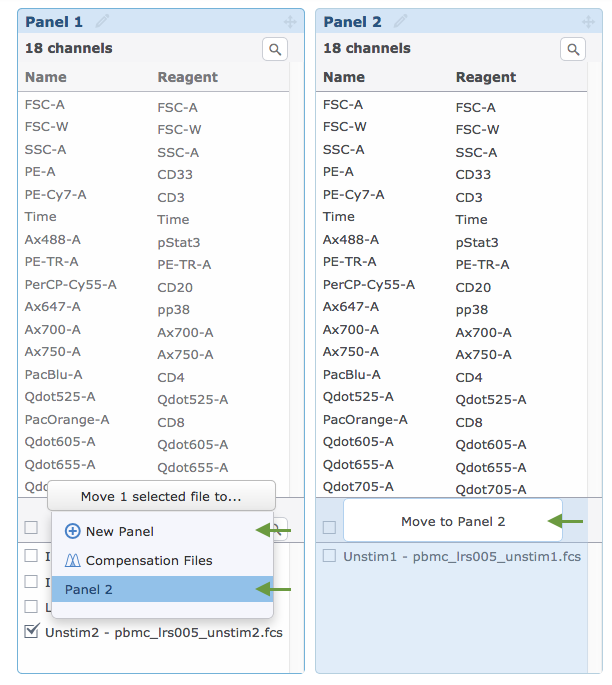Image resolution: width=612 pixels, height=685 pixels.
Task: Click the move handle icon on Panel 1
Action: pyautogui.click(x=291, y=22)
